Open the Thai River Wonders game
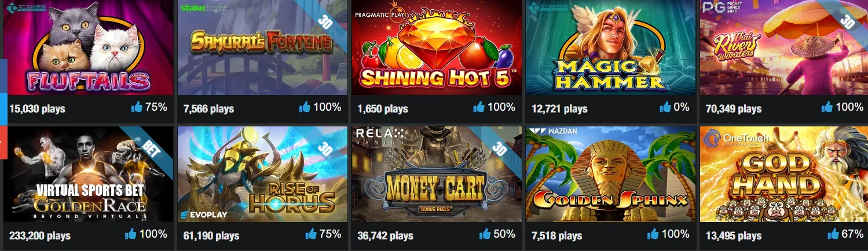The height and width of the screenshot is (251, 868). coord(785,48)
